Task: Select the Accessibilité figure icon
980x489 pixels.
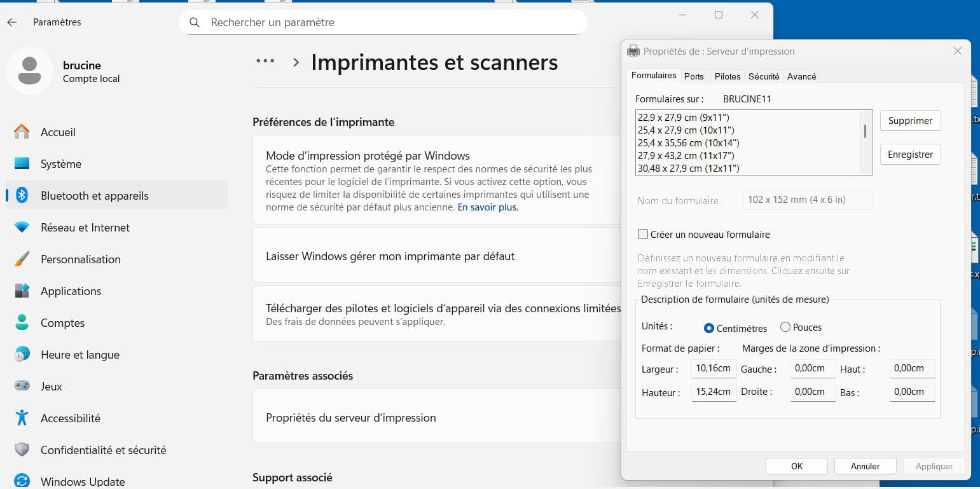Action: coord(22,418)
